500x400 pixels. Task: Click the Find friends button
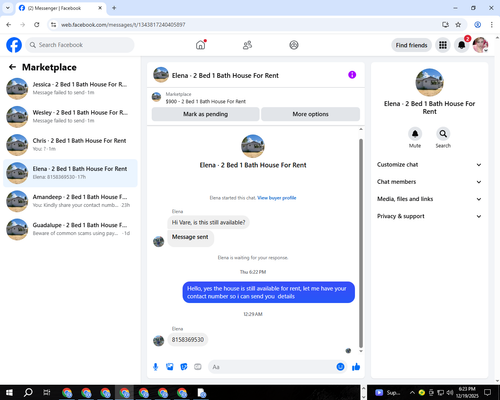click(x=411, y=45)
